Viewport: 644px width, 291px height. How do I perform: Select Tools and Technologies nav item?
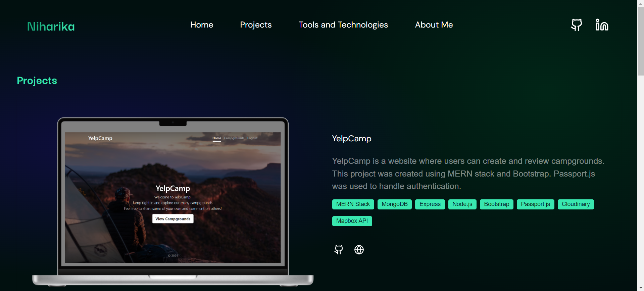[343, 25]
